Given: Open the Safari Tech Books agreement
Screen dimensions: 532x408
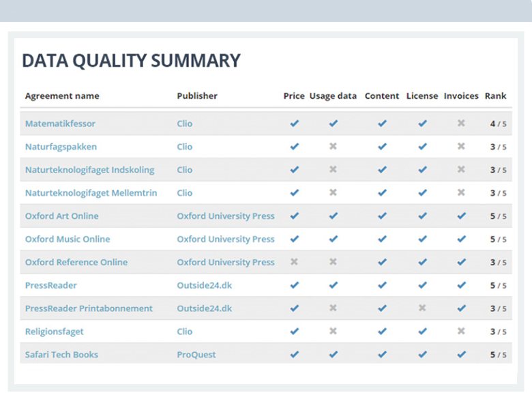Looking at the screenshot, I should tap(61, 355).
